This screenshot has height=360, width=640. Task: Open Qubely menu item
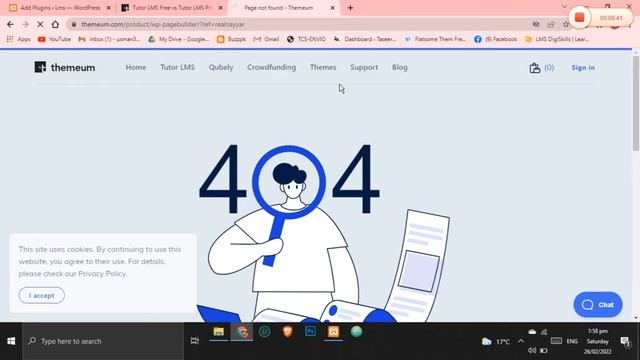(x=221, y=67)
